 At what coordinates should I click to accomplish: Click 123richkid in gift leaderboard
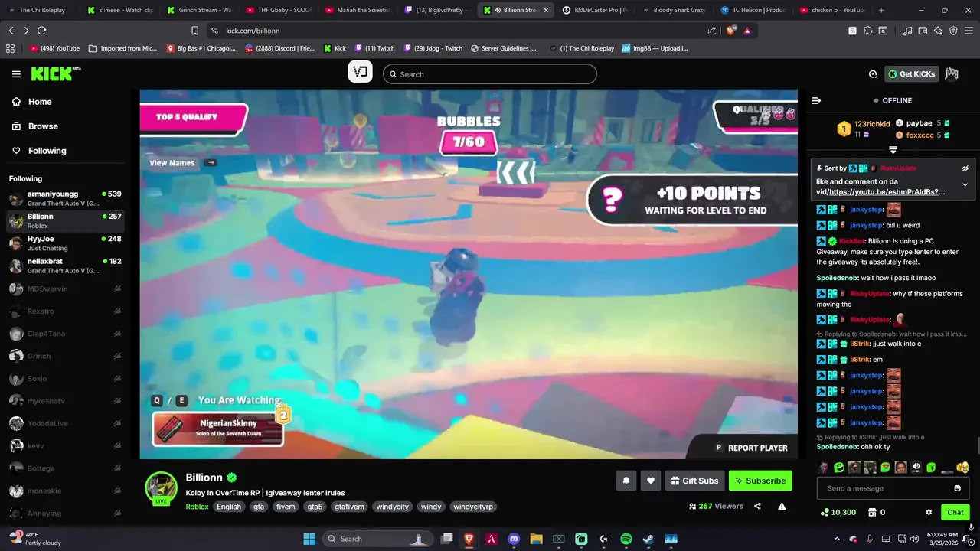coord(872,124)
